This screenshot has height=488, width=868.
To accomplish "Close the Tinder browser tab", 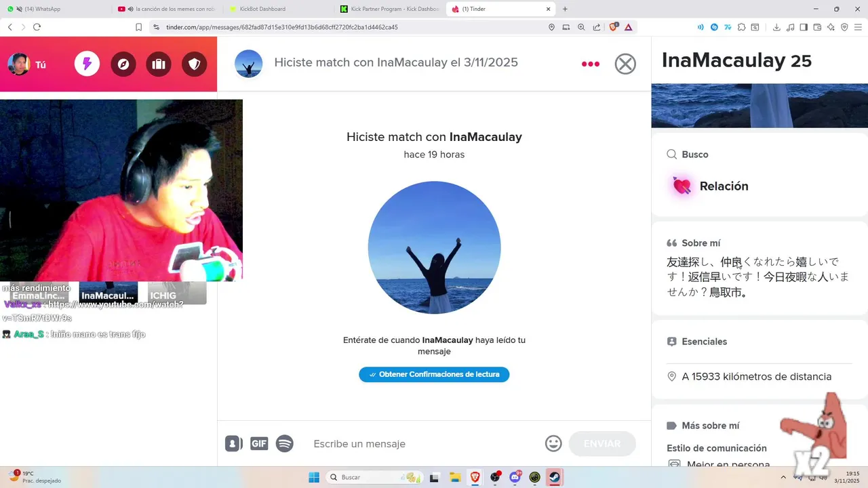I will pyautogui.click(x=549, y=9).
